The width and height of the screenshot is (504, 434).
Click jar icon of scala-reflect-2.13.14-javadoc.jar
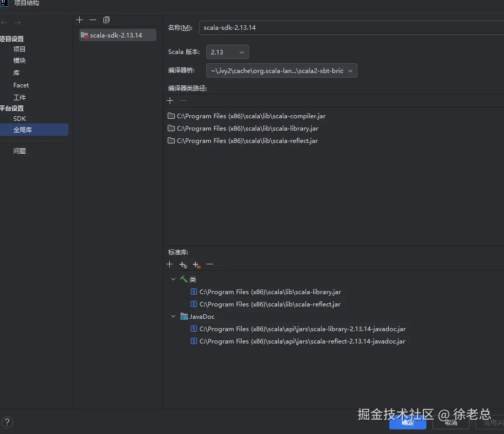pos(194,341)
